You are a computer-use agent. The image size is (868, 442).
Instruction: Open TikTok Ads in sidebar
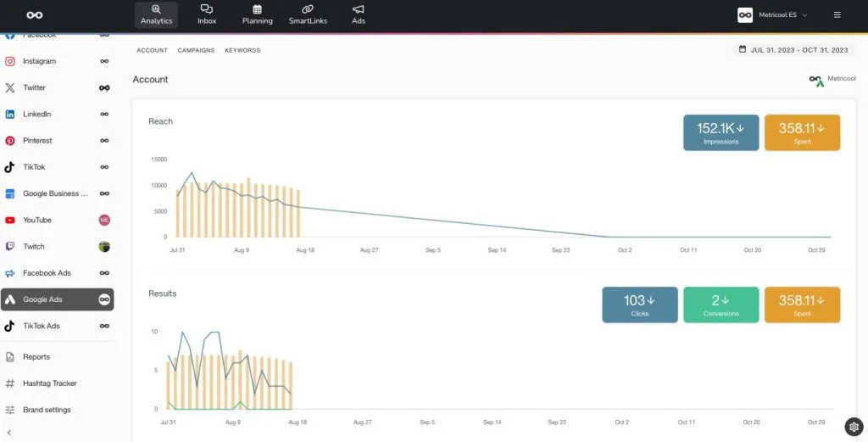point(58,327)
